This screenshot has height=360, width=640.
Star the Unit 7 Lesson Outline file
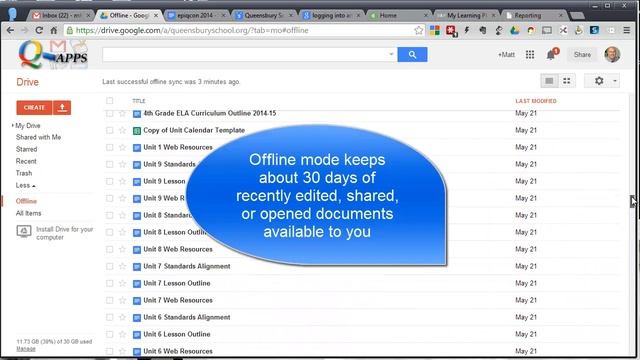pyautogui.click(x=122, y=283)
